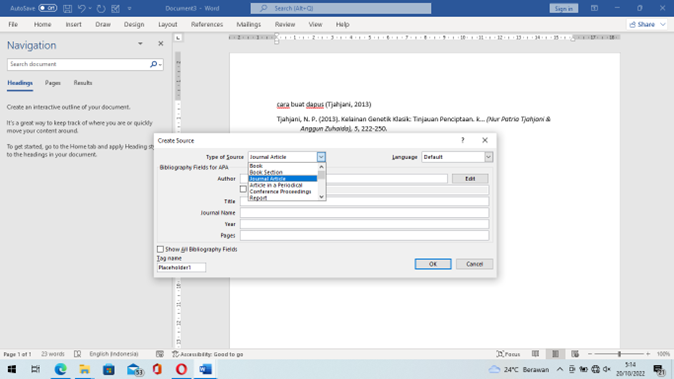674x379 pixels.
Task: Select the Pages tab in Navigation
Action: (53, 83)
